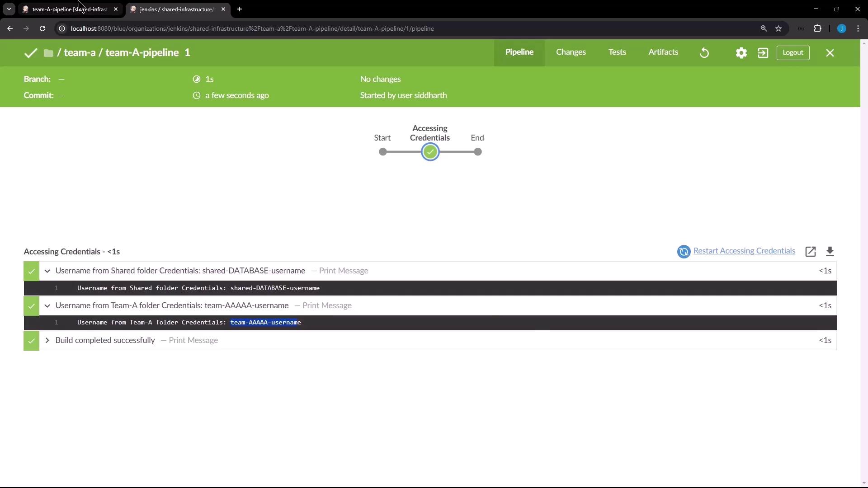Click the success checkmark icon in header
The width and height of the screenshot is (868, 488).
[x=30, y=53]
